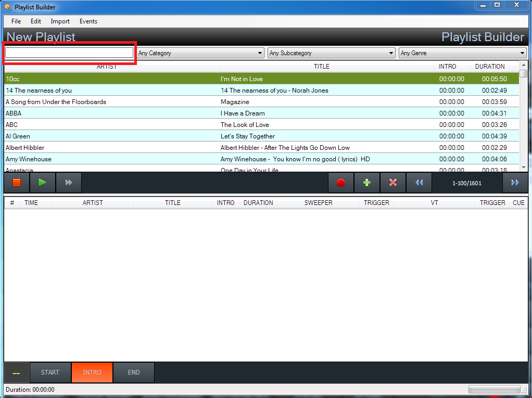Click the grey fast-forward preview button
The height and width of the screenshot is (398, 532).
point(69,183)
